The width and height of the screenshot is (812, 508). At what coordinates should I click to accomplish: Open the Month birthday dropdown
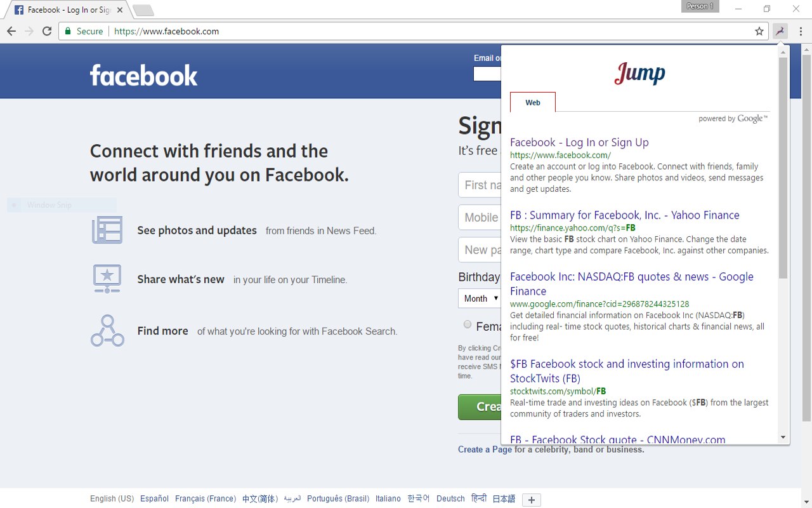point(480,298)
